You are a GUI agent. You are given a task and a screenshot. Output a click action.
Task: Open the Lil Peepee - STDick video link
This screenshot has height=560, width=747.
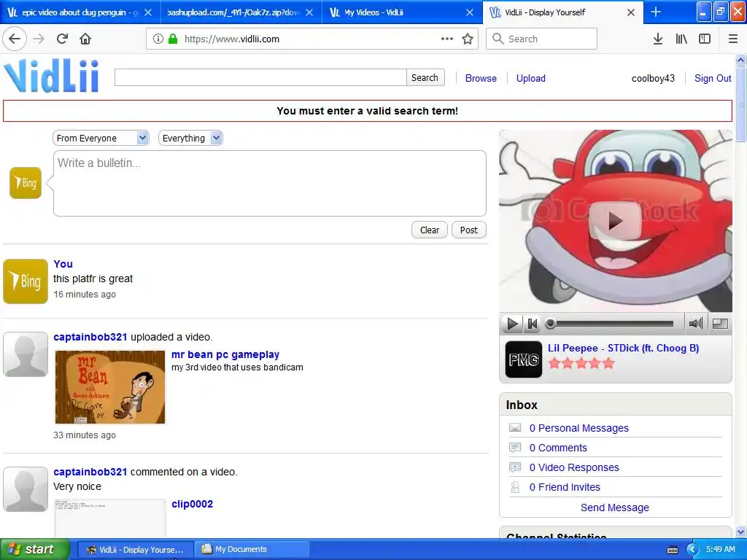coord(623,348)
